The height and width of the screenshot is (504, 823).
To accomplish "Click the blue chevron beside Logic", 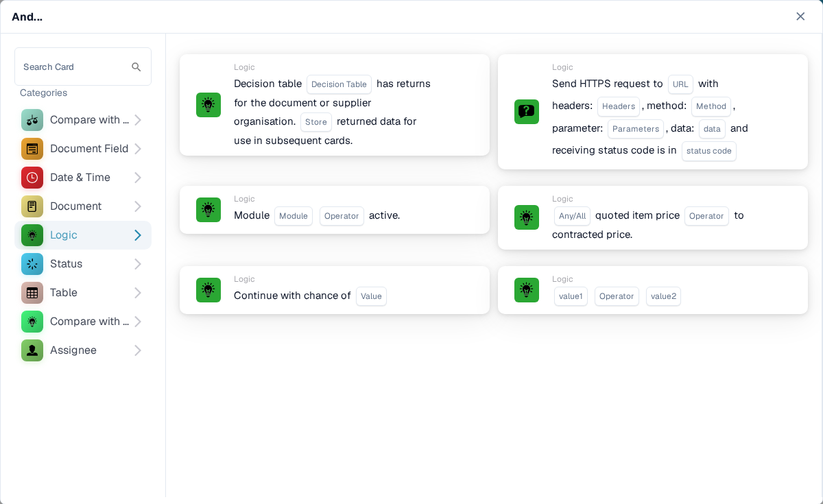I will coord(138,235).
